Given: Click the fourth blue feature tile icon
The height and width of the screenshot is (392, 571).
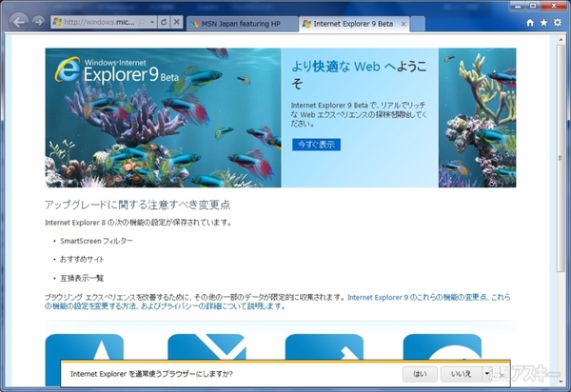Looking at the screenshot, I should click(443, 347).
